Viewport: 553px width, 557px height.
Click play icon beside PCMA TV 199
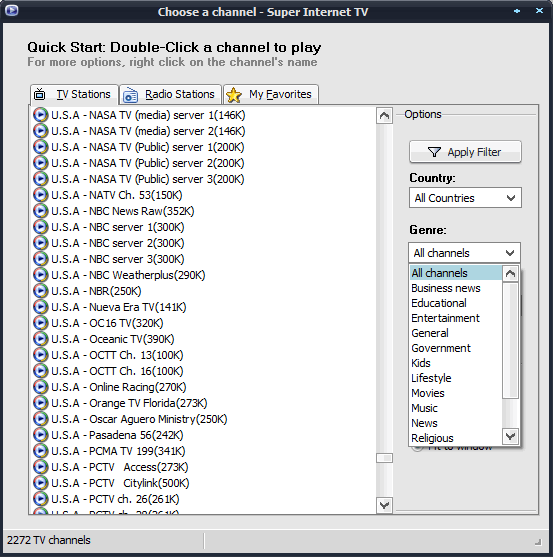pos(40,451)
